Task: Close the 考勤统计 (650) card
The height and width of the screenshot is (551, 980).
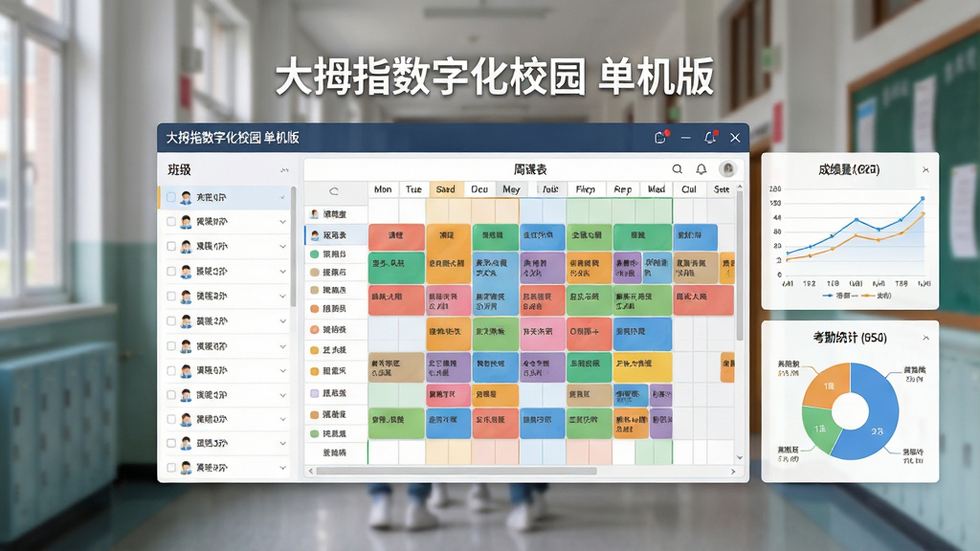Action: [925, 338]
